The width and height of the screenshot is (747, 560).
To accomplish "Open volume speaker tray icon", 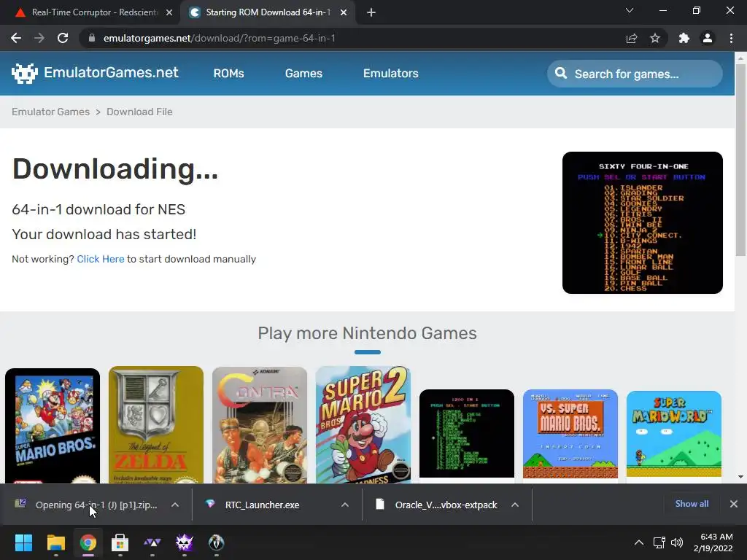I will pyautogui.click(x=676, y=542).
